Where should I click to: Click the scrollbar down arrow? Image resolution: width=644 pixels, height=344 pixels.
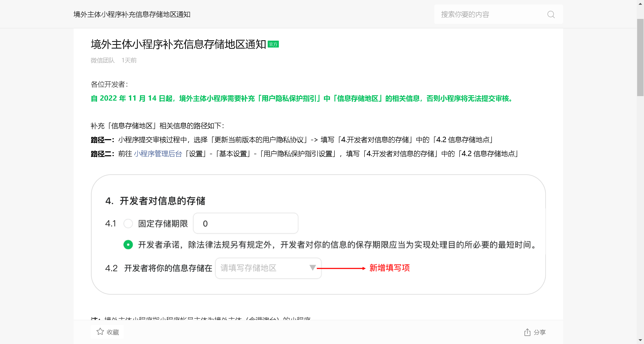(640, 340)
